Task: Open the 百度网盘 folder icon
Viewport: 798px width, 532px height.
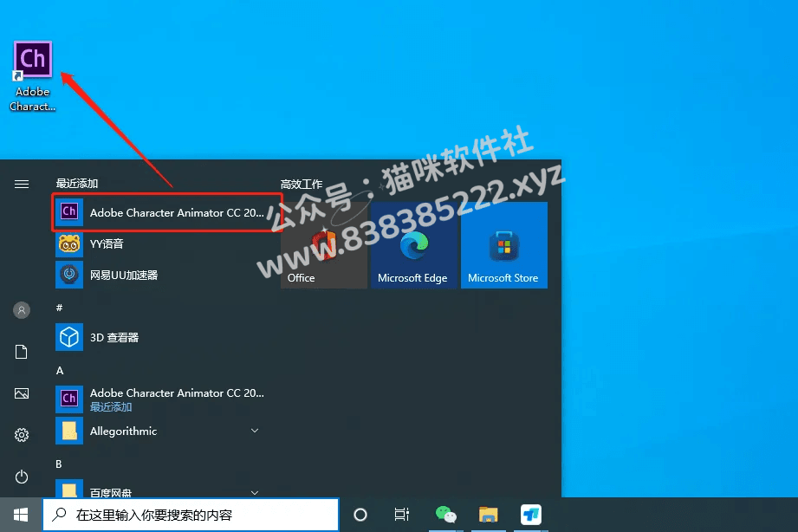Action: click(69, 489)
